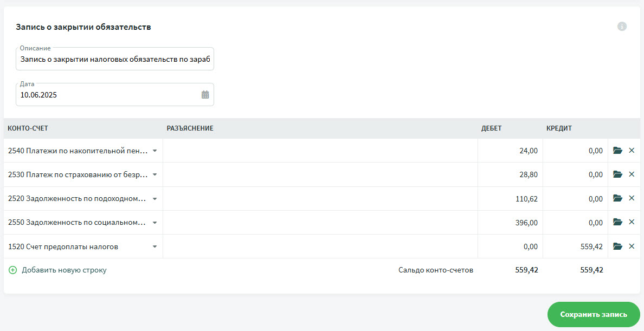Viewport: 644px width, 331px height.
Task: Click the heading Запись о закрытии обязательств
Action: (83, 27)
